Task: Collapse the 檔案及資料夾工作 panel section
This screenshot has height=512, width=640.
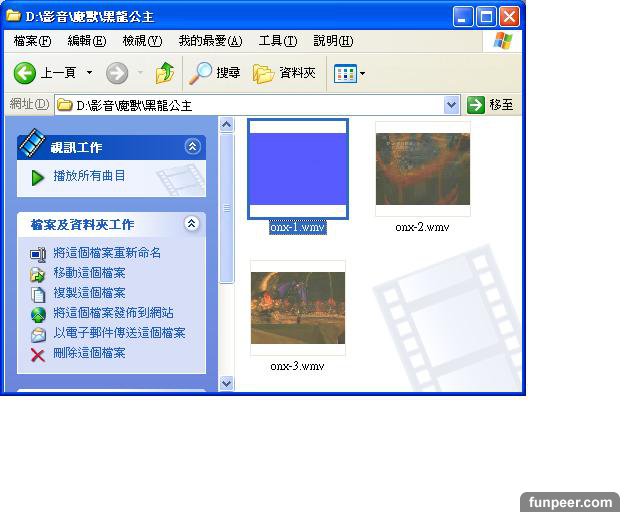Action: click(192, 224)
